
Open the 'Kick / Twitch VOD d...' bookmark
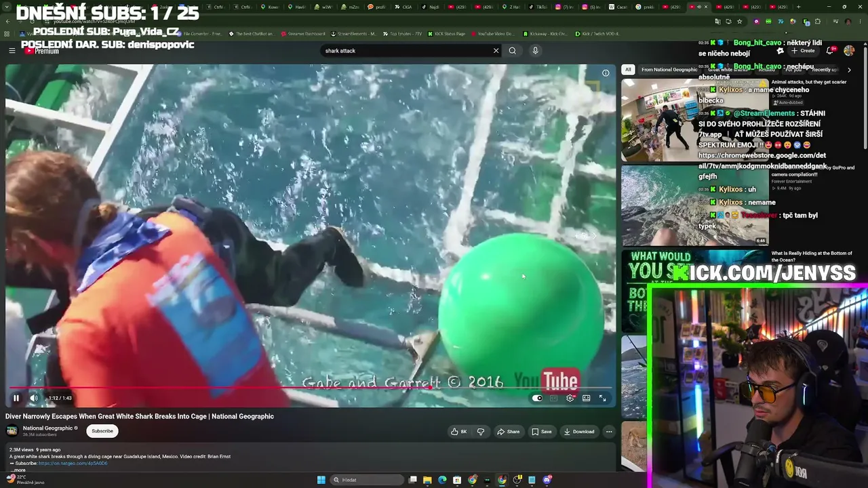point(598,33)
